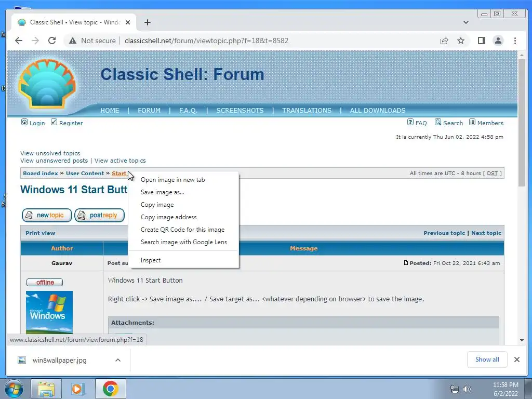Click the postreply button
Screen dimensions: 532x399
(99, 216)
